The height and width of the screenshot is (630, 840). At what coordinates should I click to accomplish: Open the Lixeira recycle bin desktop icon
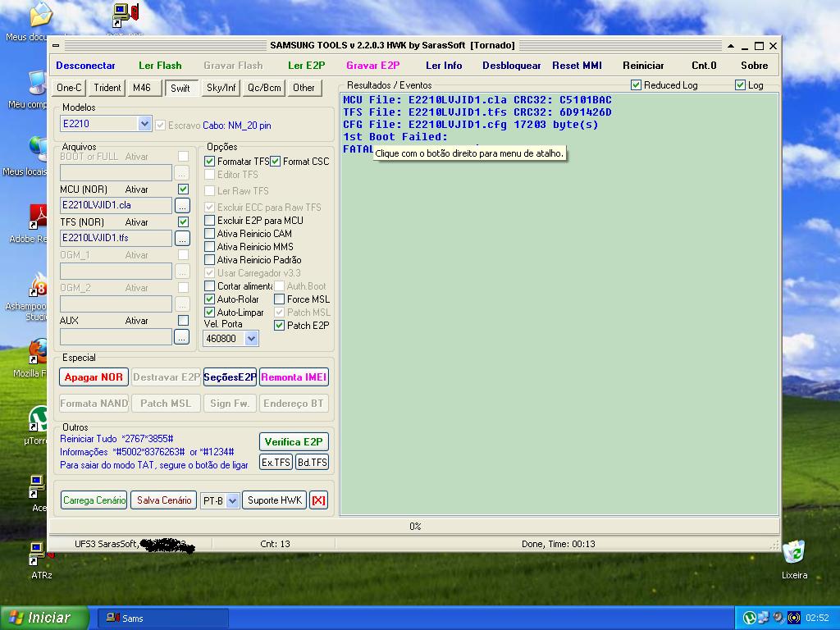coord(794,559)
